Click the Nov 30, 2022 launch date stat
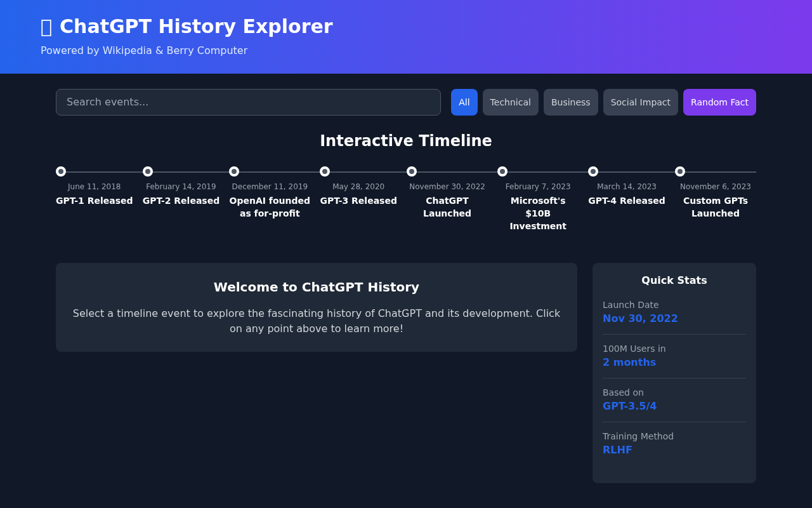 (x=640, y=318)
